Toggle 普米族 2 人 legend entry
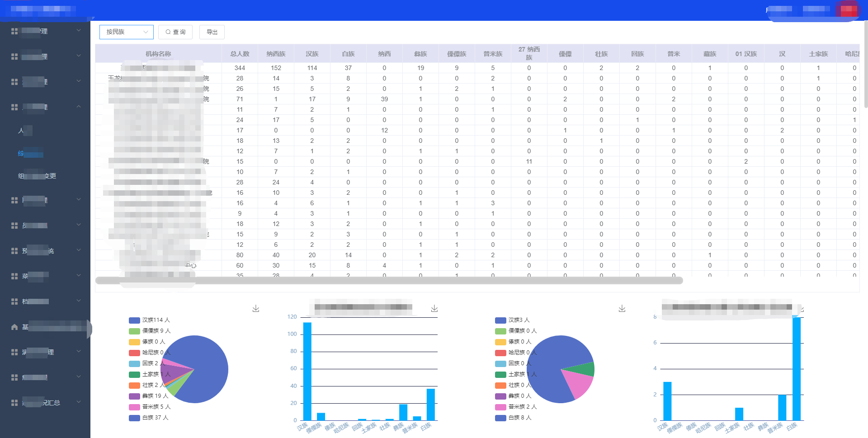Viewport: 868px width, 438px height. click(516, 407)
